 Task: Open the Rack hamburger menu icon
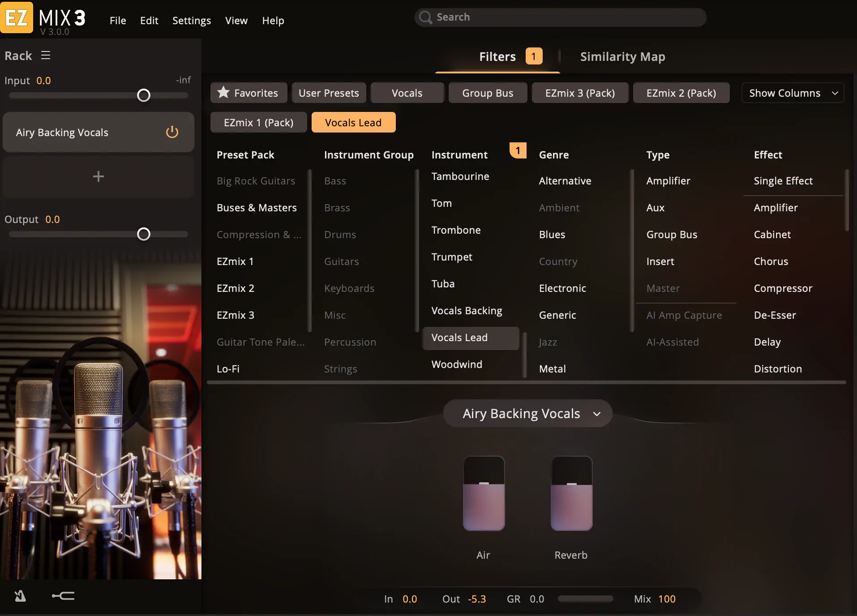[46, 56]
